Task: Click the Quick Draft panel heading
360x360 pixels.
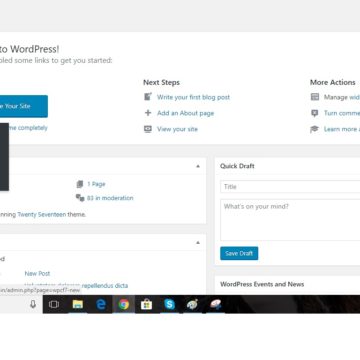Action: 237,166
